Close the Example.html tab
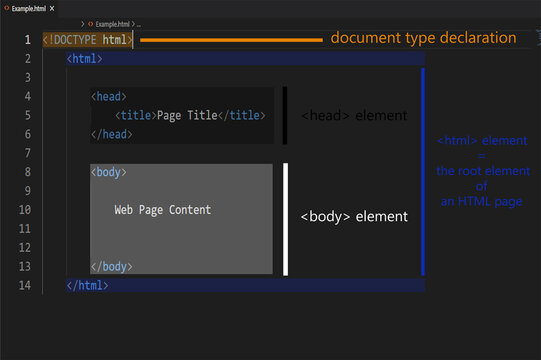 coord(52,8)
